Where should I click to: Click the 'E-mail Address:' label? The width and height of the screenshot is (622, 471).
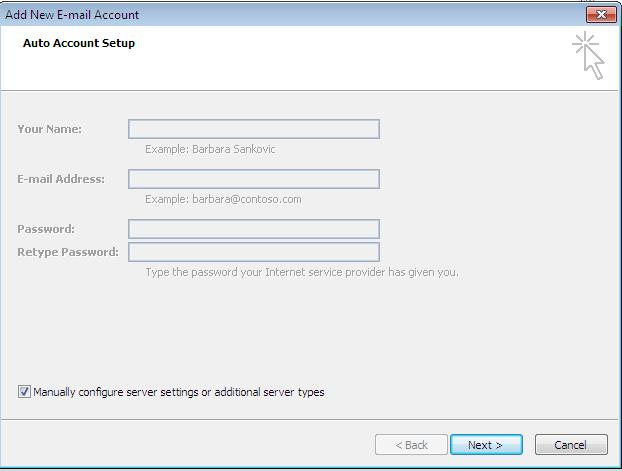(x=61, y=179)
